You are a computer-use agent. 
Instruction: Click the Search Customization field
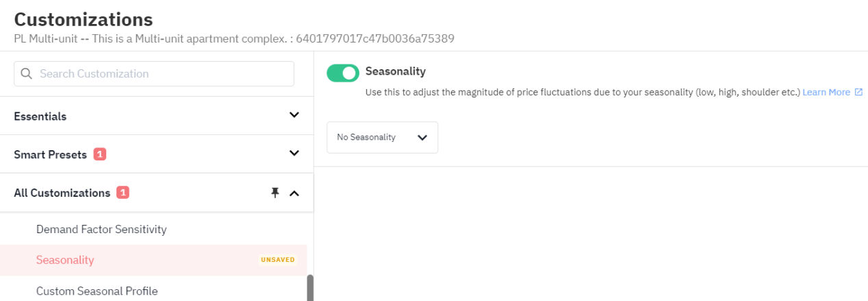click(x=154, y=73)
